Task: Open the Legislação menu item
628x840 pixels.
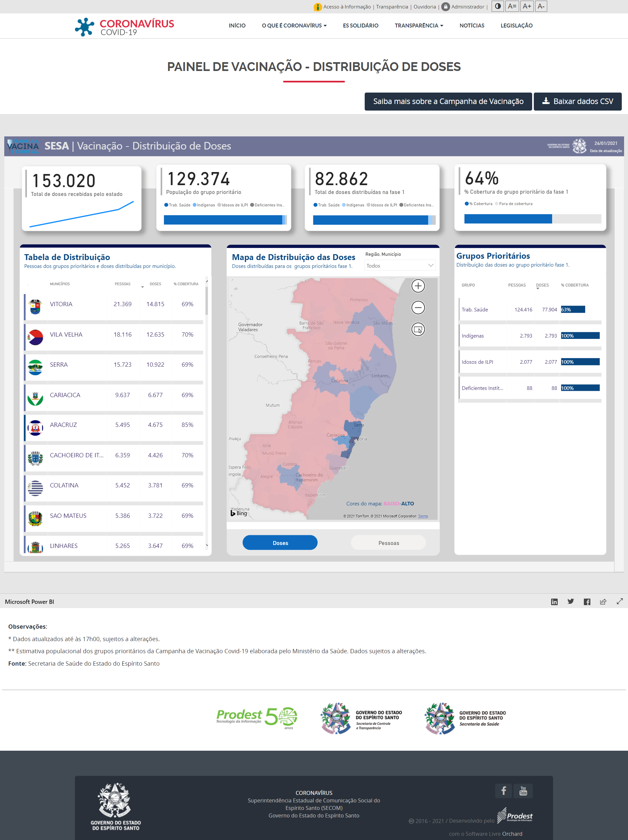Action: click(x=516, y=26)
